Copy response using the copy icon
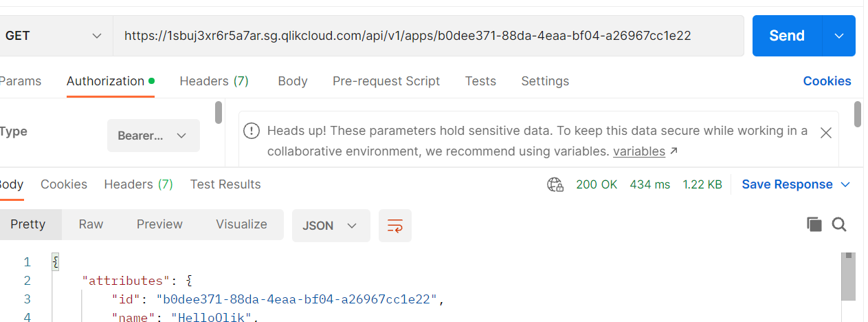Image resolution: width=868 pixels, height=322 pixels. click(x=814, y=224)
